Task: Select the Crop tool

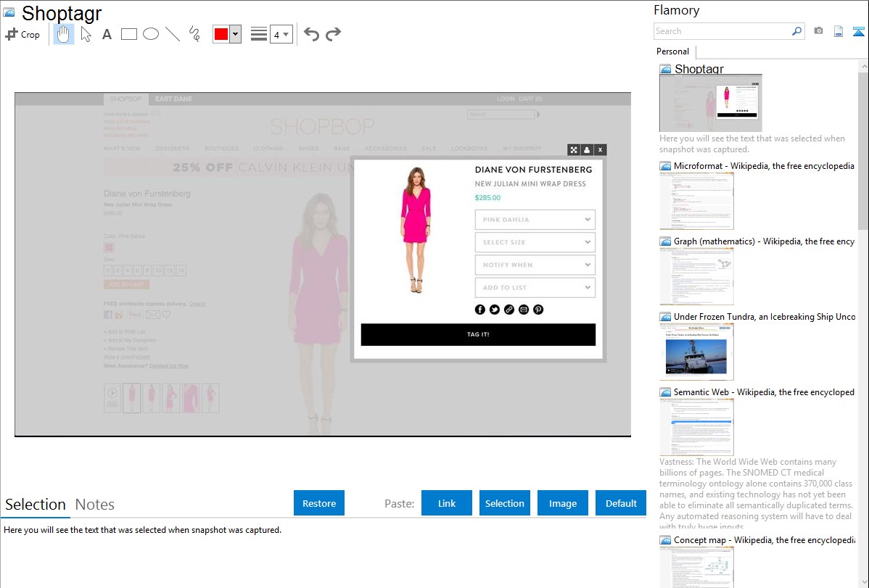Action: coord(22,34)
